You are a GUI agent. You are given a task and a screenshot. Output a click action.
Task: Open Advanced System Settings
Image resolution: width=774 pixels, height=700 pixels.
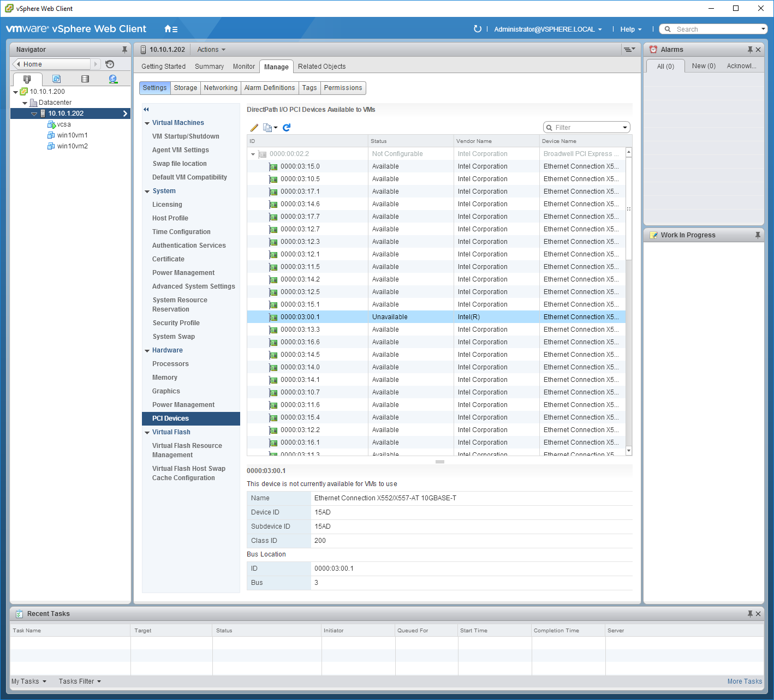tap(194, 286)
